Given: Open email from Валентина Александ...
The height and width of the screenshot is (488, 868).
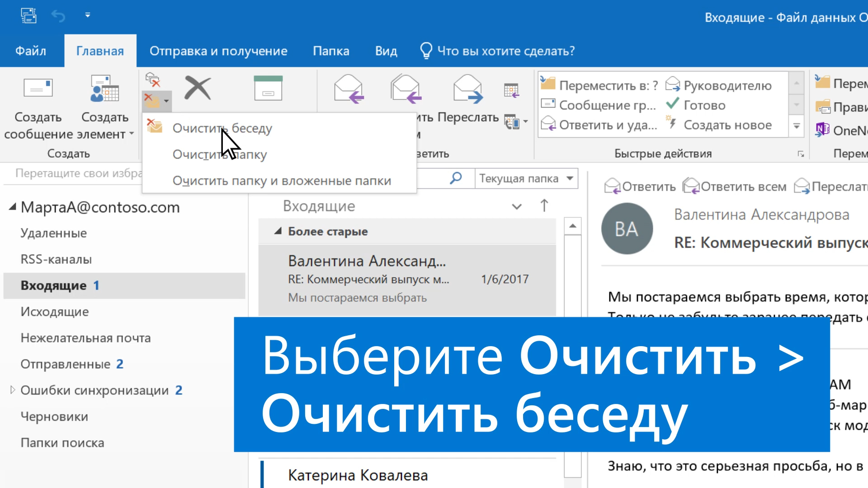Looking at the screenshot, I should pos(407,279).
